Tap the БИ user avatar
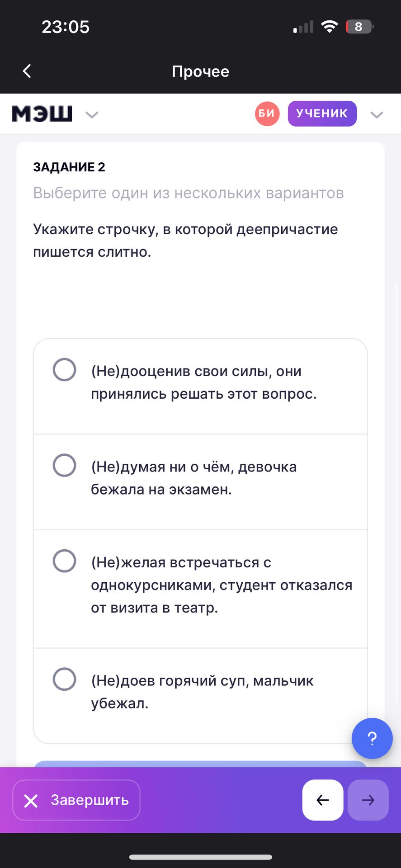The image size is (401, 868). click(267, 113)
